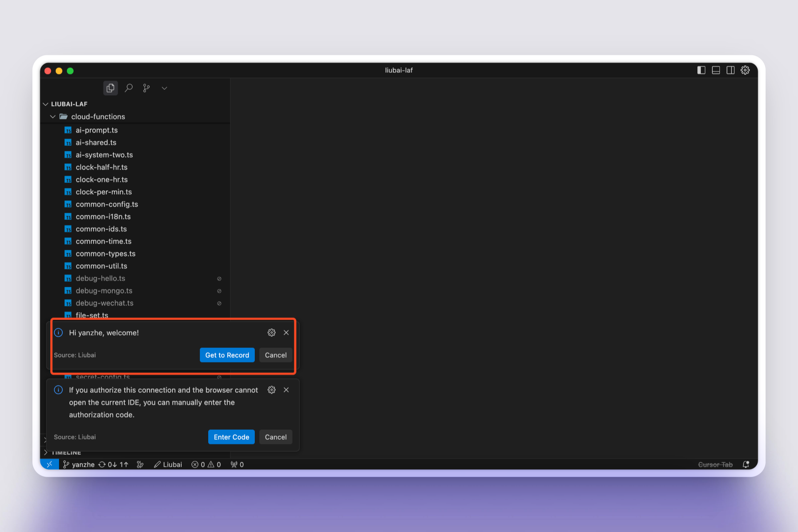
Task: Dismiss the authorization code notification
Action: coord(286,390)
